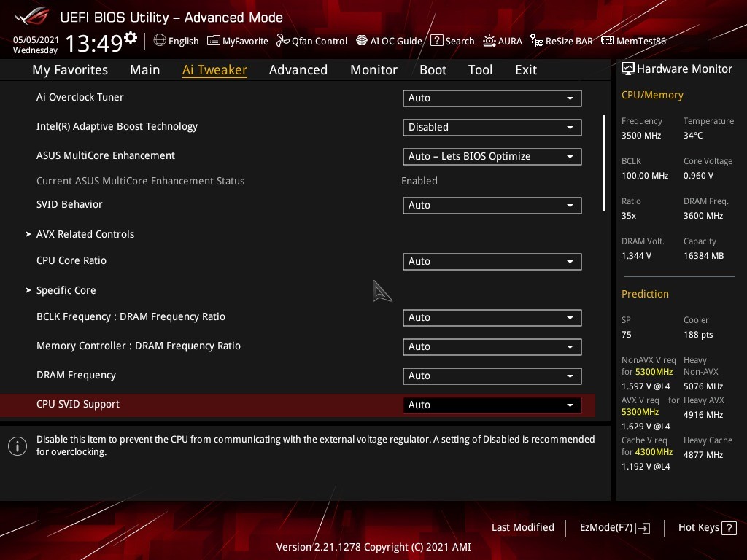Switch to the Boot tab
This screenshot has width=747, height=560.
[433, 70]
